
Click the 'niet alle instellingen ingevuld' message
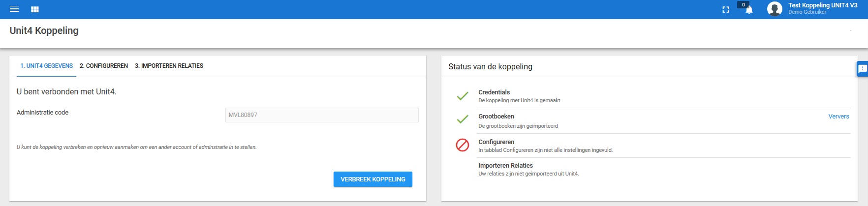coord(545,150)
